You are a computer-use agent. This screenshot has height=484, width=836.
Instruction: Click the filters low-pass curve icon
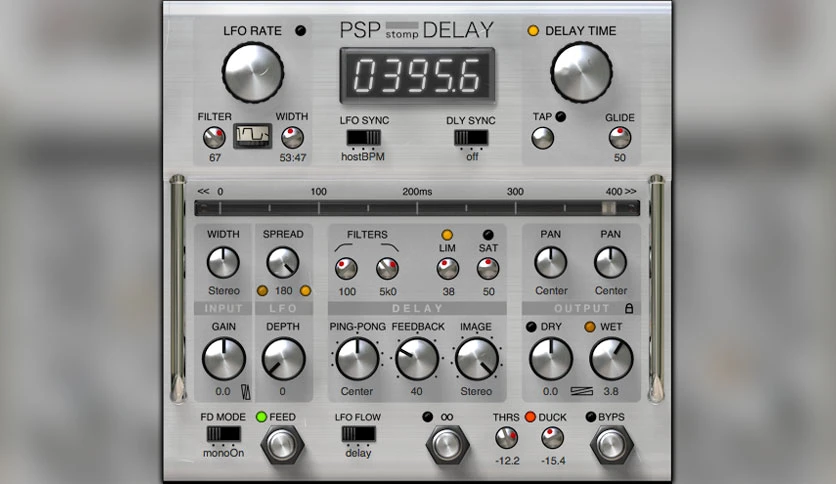click(389, 247)
